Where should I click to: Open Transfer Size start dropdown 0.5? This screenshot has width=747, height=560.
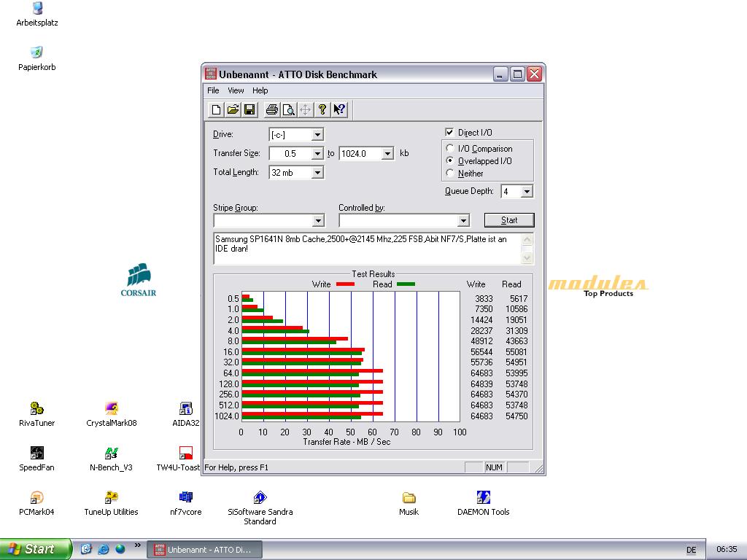click(318, 154)
